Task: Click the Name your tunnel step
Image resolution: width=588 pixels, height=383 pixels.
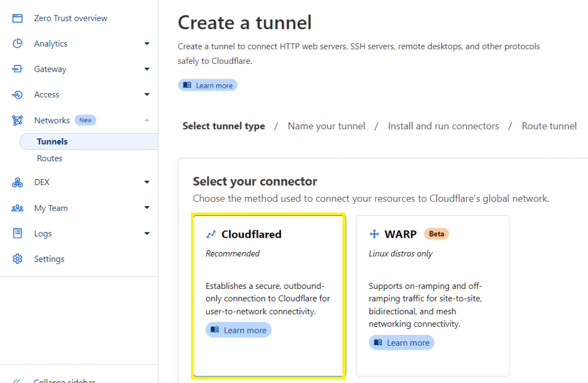Action: [x=326, y=126]
